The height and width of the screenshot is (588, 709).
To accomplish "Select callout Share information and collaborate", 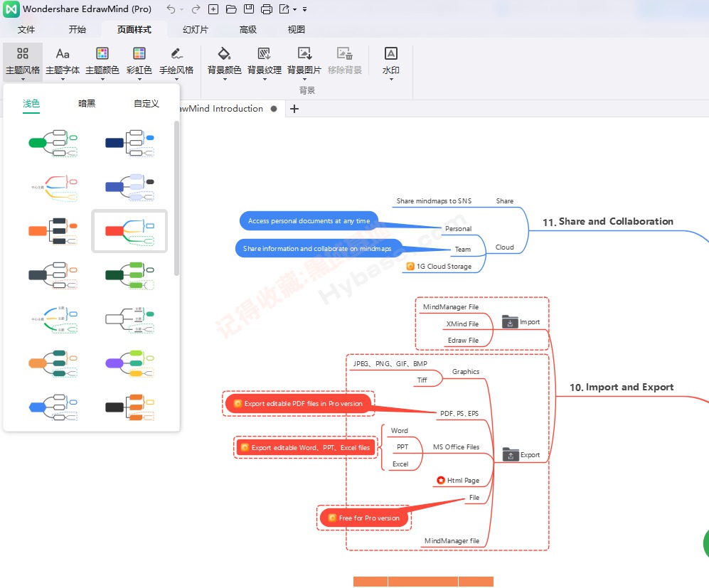I will [x=319, y=249].
